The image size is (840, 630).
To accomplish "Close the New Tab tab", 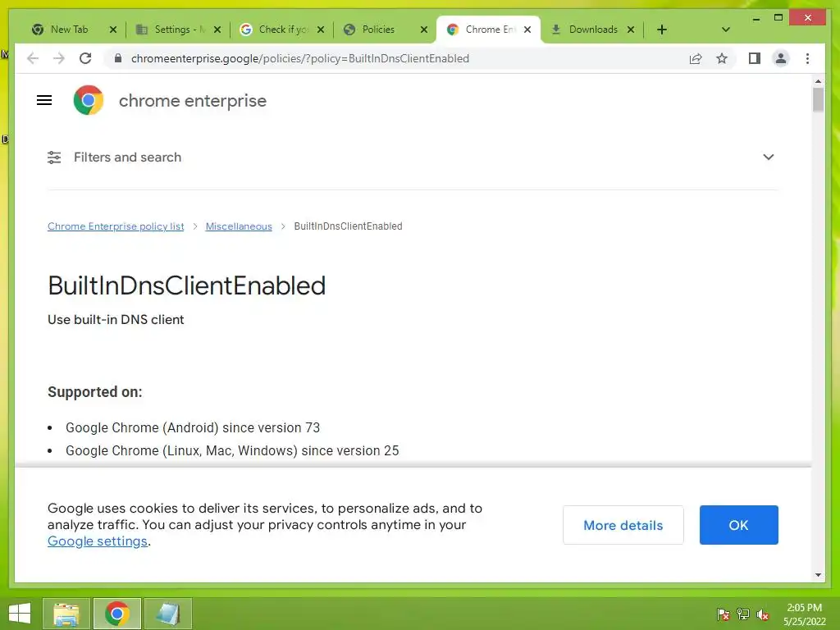I will click(113, 30).
